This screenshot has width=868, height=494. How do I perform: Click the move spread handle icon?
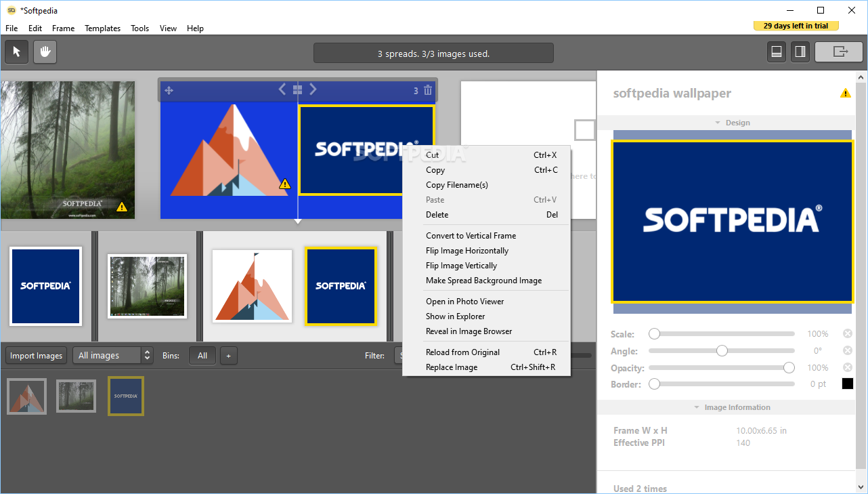(169, 90)
